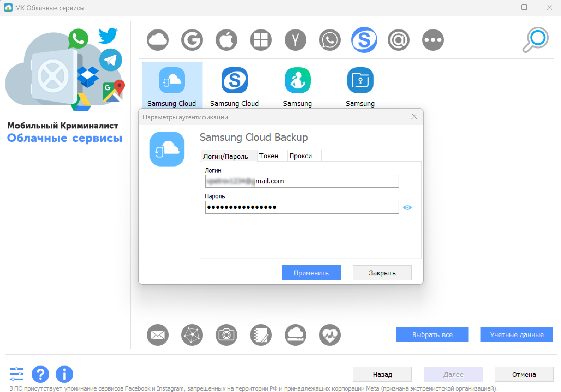Select the Samsung Cloud backup service tile
561x392 pixels.
[x=172, y=85]
